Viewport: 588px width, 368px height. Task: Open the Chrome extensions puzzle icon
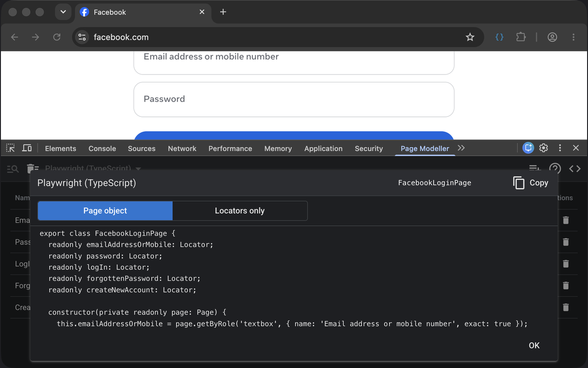[x=520, y=37]
